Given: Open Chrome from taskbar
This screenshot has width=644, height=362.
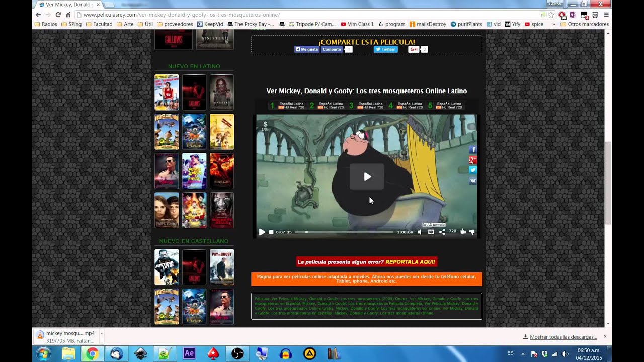Looking at the screenshot, I should [x=92, y=353].
